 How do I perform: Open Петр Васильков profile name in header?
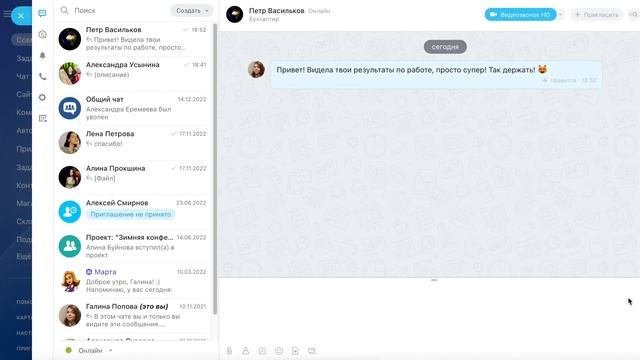277,11
